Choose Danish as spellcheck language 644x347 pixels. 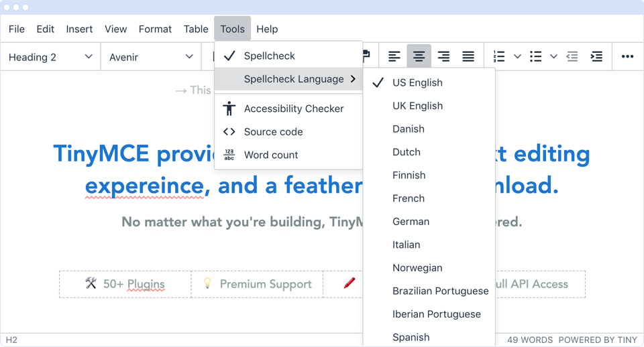coord(429,129)
